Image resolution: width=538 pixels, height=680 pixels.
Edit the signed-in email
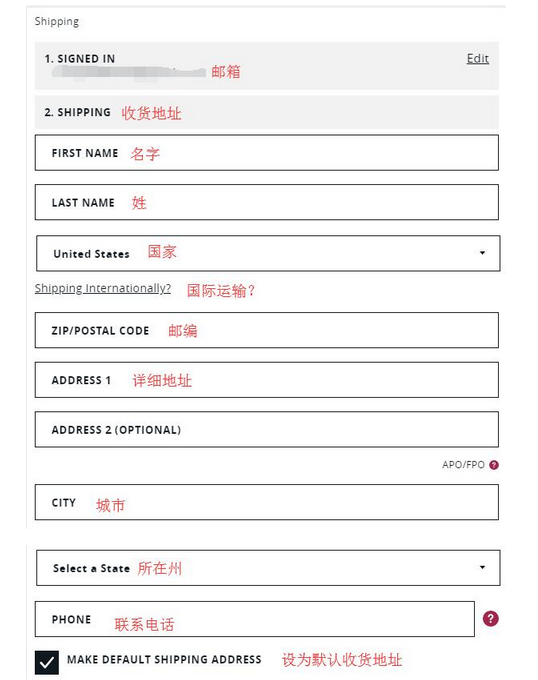point(478,58)
